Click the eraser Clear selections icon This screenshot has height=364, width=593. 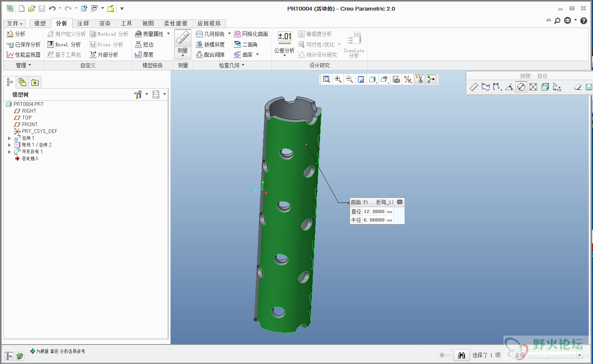click(x=577, y=87)
